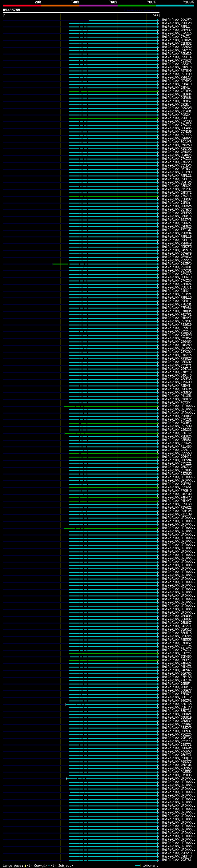Click the green ~80% color scale segment
This screenshot has height=868, width=197.
pyautogui.click(x=137, y=6)
